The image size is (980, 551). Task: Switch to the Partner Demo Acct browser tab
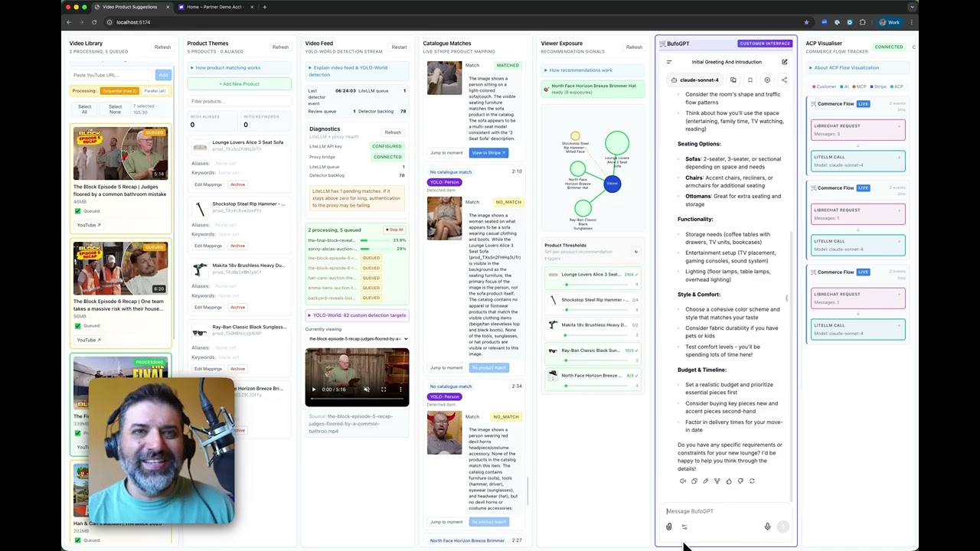tap(214, 7)
